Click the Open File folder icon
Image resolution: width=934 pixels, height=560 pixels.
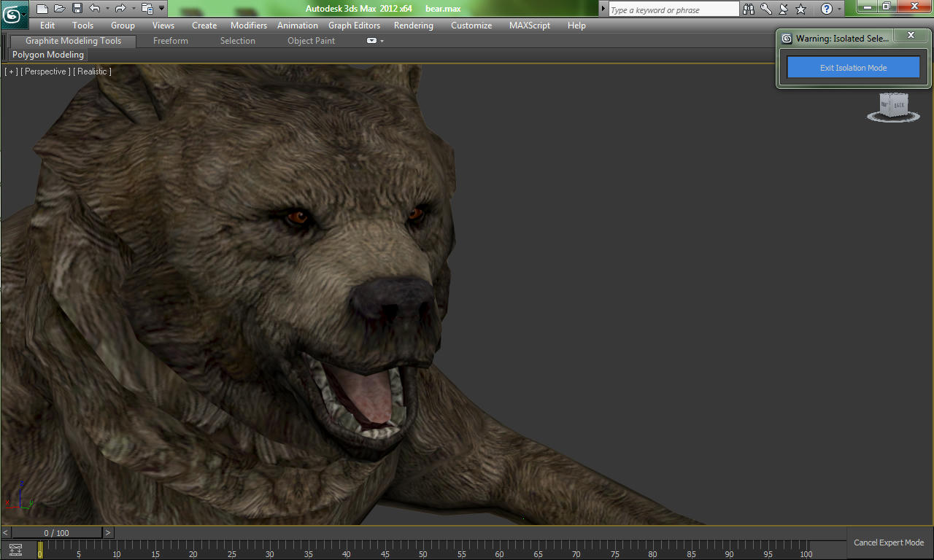pos(60,9)
